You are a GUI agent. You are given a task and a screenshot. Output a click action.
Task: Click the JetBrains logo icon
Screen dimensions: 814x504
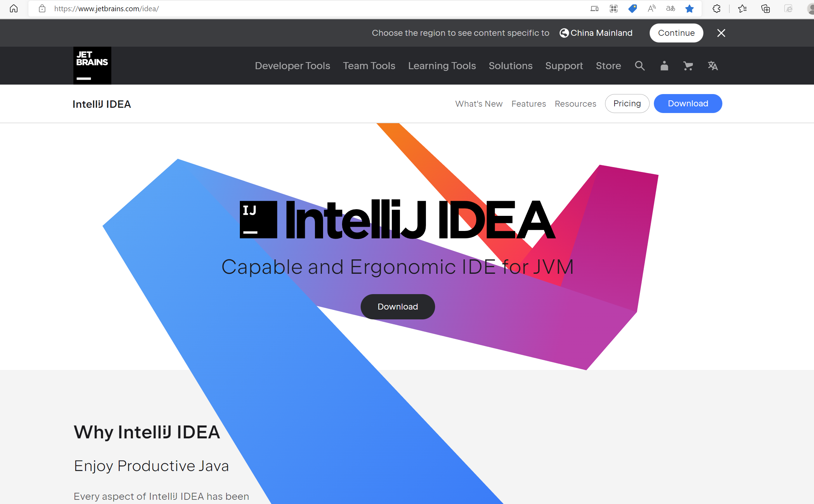click(x=92, y=65)
